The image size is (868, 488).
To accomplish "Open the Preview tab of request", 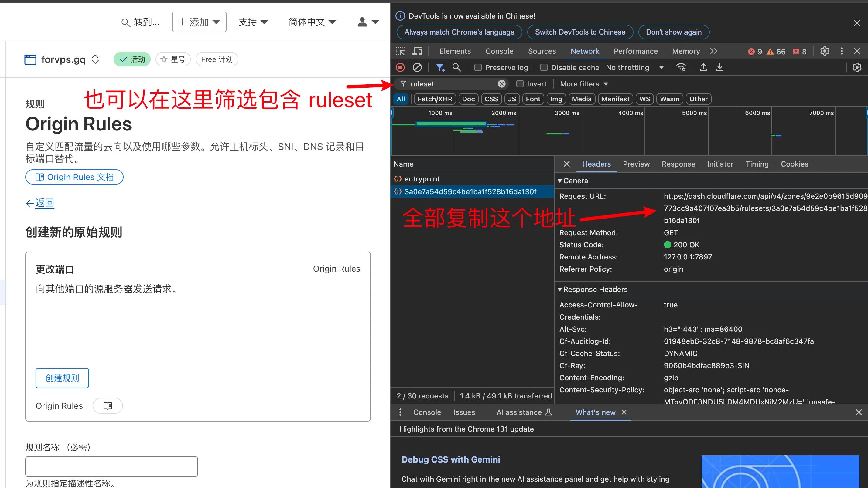I will [x=636, y=164].
